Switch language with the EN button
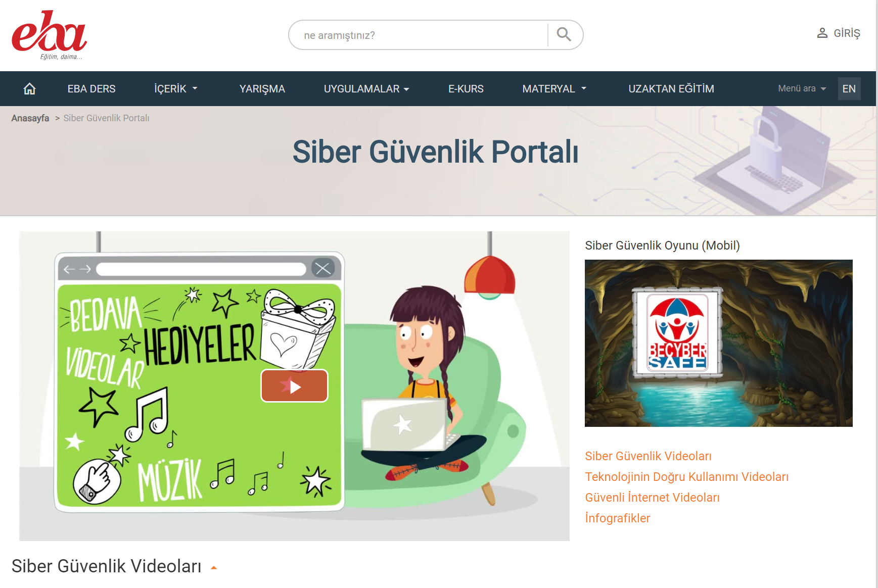878x588 pixels. 849,88
